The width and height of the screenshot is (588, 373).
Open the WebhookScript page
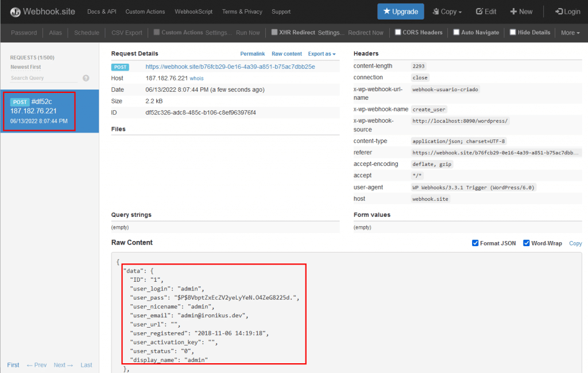coord(194,11)
